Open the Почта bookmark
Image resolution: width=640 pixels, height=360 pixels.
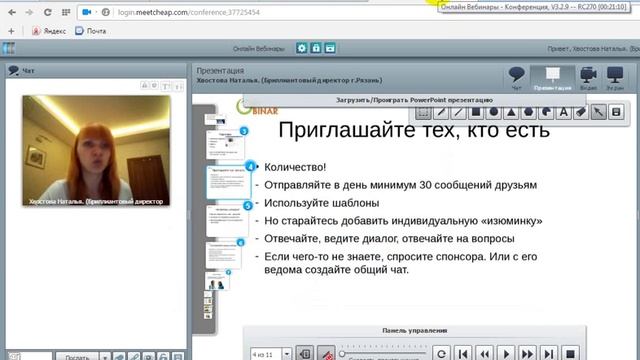click(91, 31)
